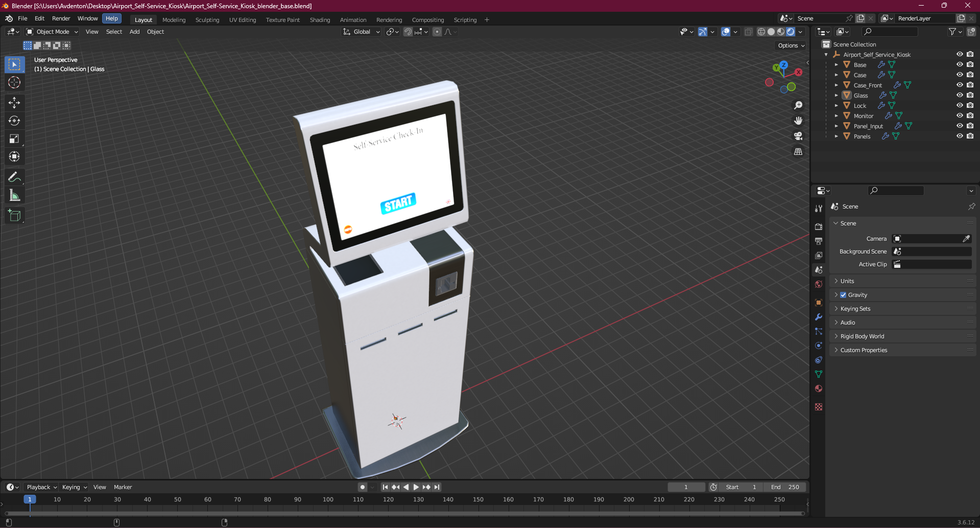Open the Object properties tab
Viewport: 980px width, 528px height.
click(819, 303)
